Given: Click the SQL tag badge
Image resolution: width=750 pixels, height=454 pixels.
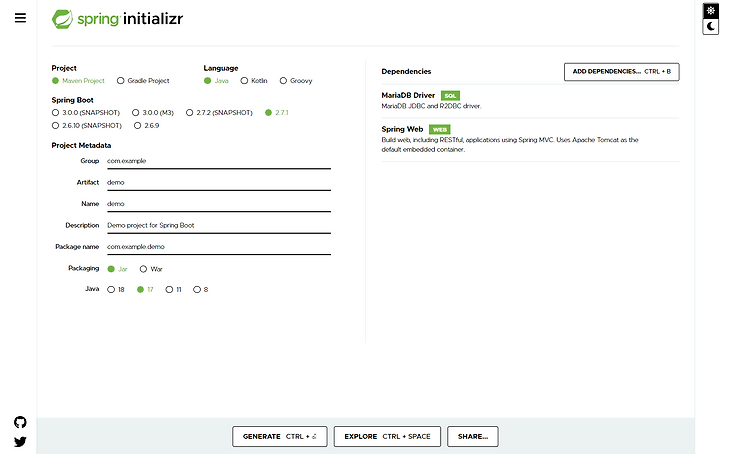Looking at the screenshot, I should 450,96.
